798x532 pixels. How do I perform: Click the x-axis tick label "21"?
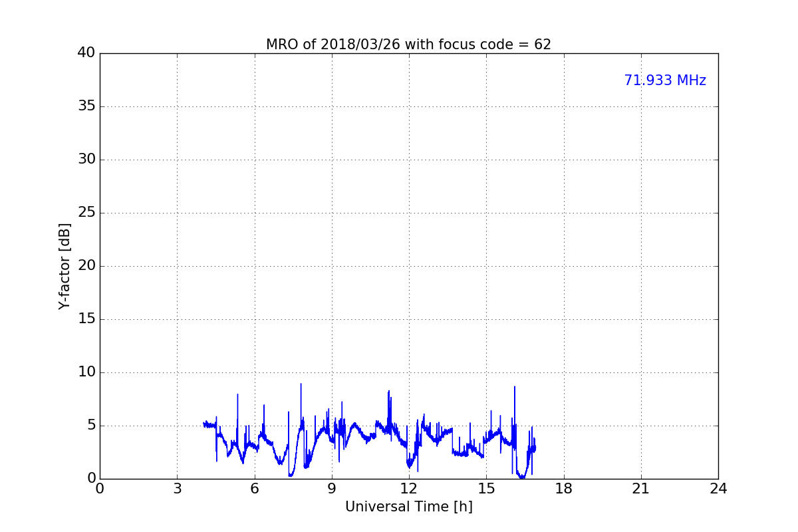point(641,489)
